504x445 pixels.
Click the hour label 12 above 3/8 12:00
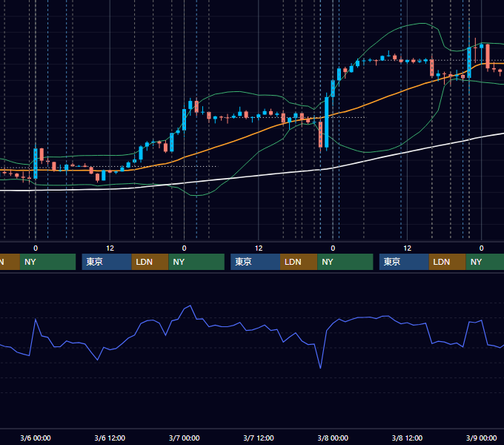tap(407, 248)
